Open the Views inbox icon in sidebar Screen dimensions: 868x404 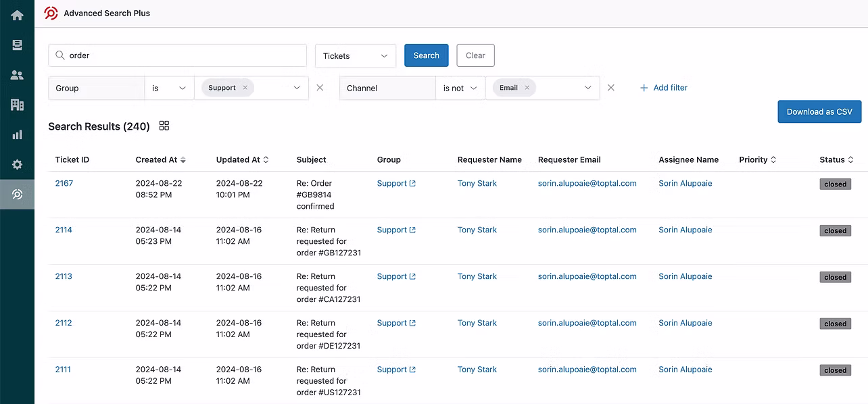coord(17,45)
